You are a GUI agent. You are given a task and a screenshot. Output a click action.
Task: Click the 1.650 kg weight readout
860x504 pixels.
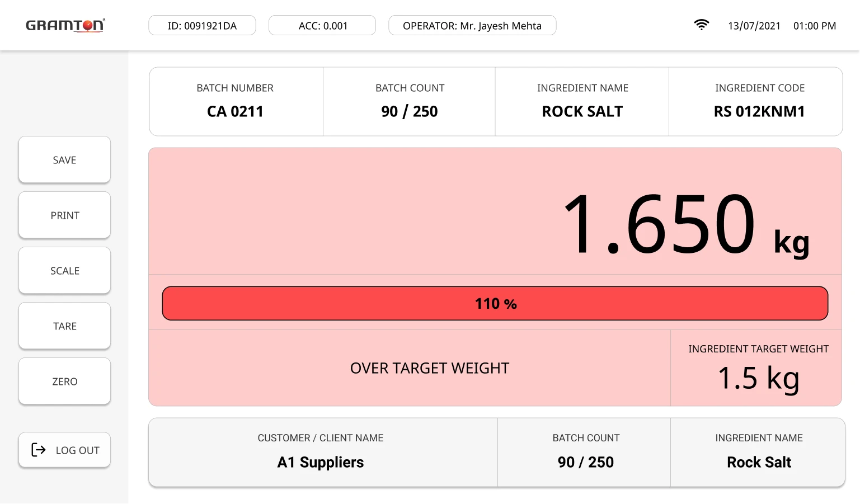(685, 224)
